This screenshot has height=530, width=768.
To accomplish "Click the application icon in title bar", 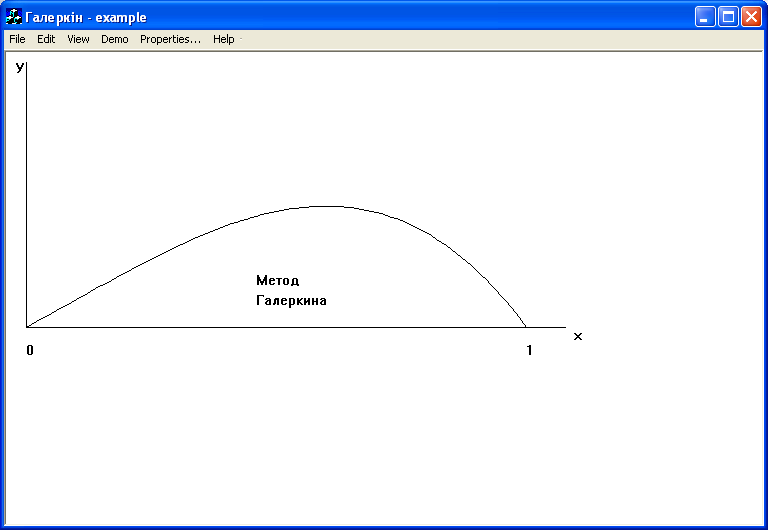I will [14, 17].
